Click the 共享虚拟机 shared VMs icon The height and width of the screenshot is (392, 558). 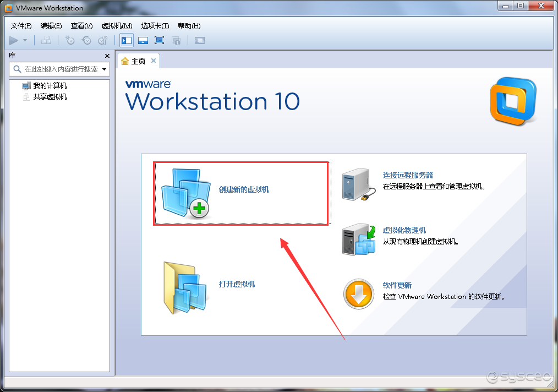click(26, 97)
